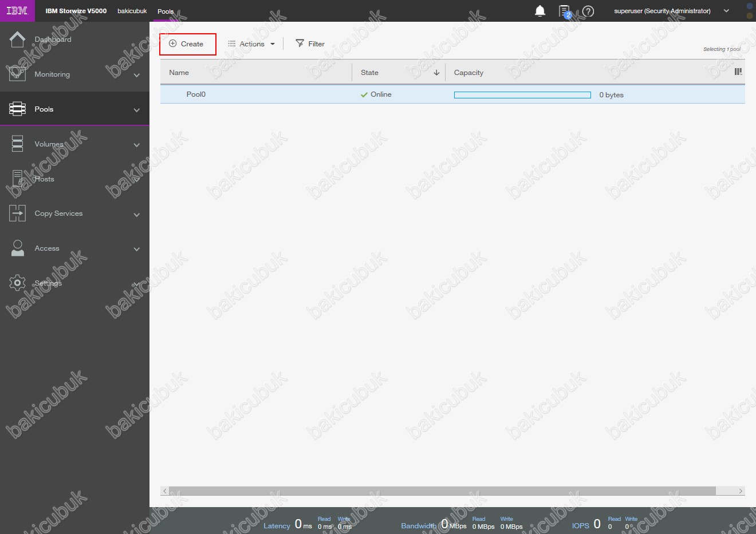The image size is (756, 534).
Task: Open the running tasks list icon
Action: pyautogui.click(x=564, y=11)
